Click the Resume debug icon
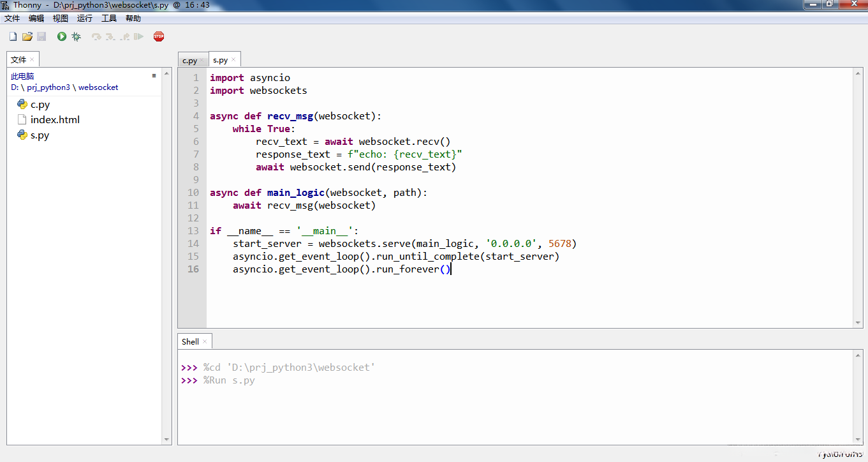868x462 pixels. [x=138, y=37]
